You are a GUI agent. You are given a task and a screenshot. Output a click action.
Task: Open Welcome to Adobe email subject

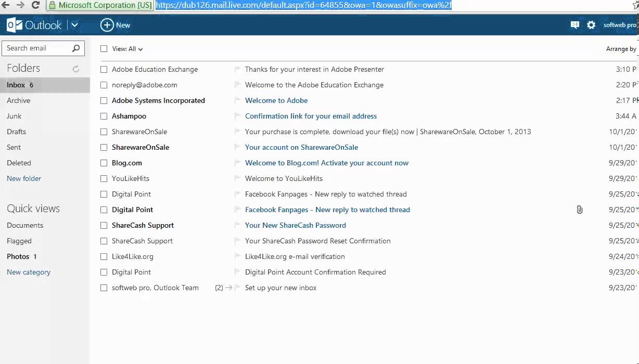coord(276,100)
